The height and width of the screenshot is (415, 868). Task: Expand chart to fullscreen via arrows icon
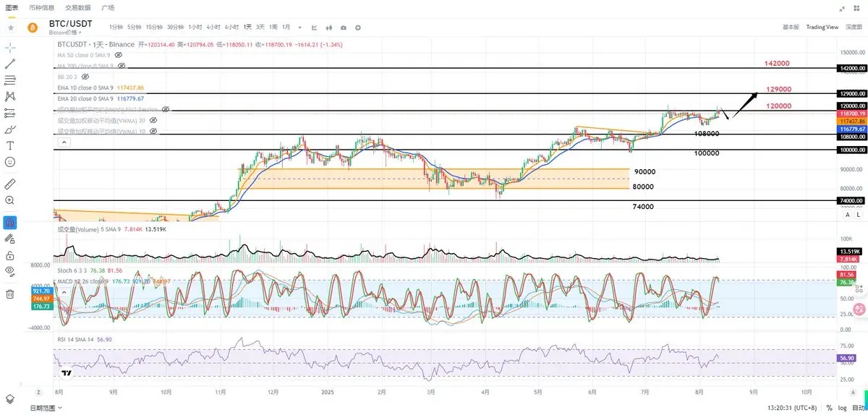843,8
